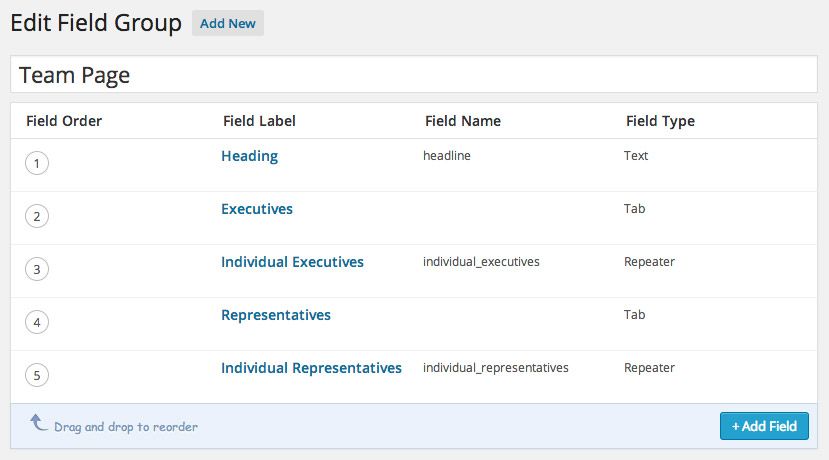The width and height of the screenshot is (829, 460).
Task: Click the field order circle number 5
Action: pyautogui.click(x=37, y=376)
